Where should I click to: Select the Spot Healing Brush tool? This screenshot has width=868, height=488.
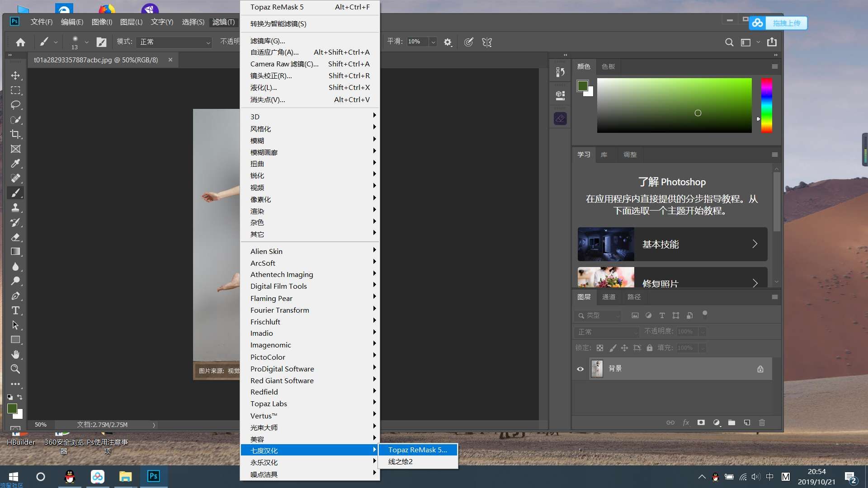15,178
